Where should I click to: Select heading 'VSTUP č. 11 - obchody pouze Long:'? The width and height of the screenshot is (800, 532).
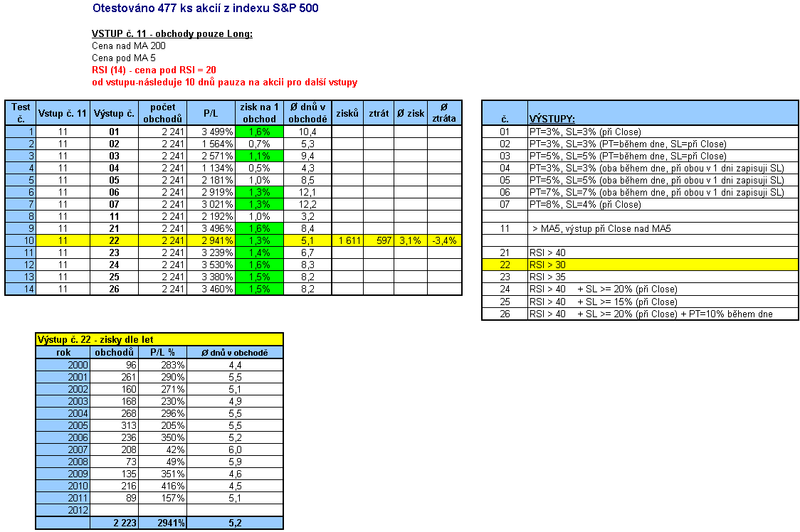[172, 33]
